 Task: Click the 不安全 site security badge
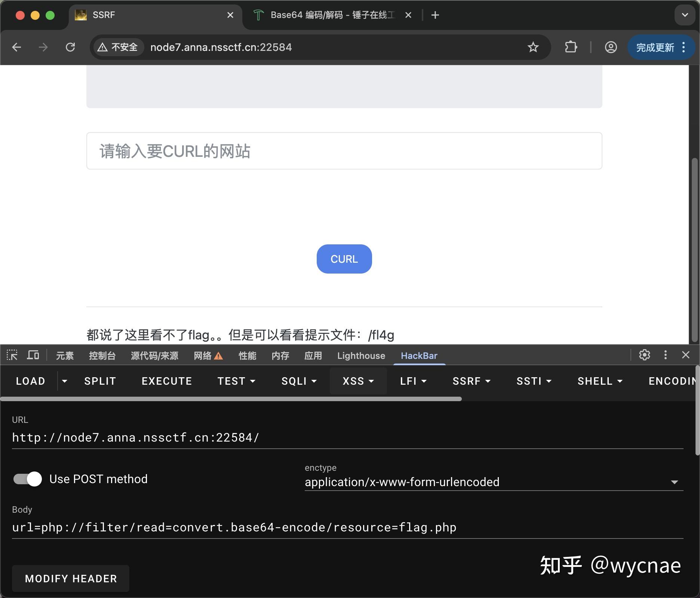(117, 47)
